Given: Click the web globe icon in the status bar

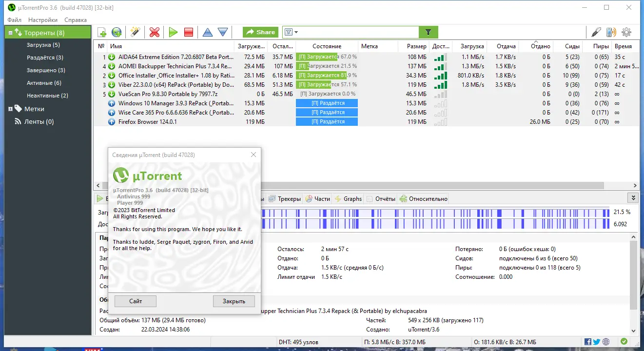Looking at the screenshot, I should 606,342.
